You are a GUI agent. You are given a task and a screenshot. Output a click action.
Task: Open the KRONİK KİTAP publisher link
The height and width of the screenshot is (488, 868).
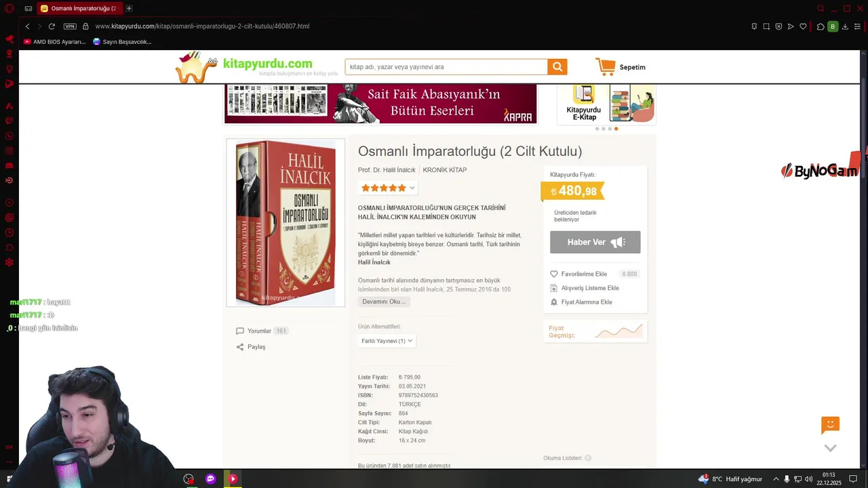445,170
